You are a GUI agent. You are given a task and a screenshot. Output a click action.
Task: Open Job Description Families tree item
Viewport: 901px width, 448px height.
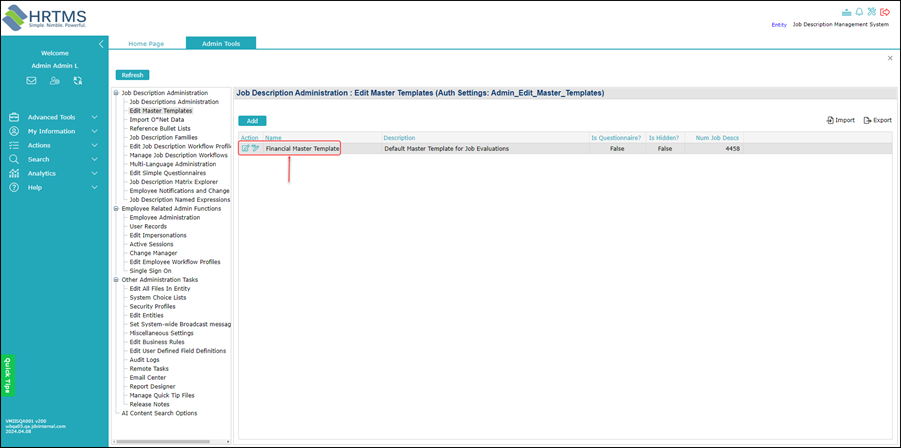tap(163, 137)
